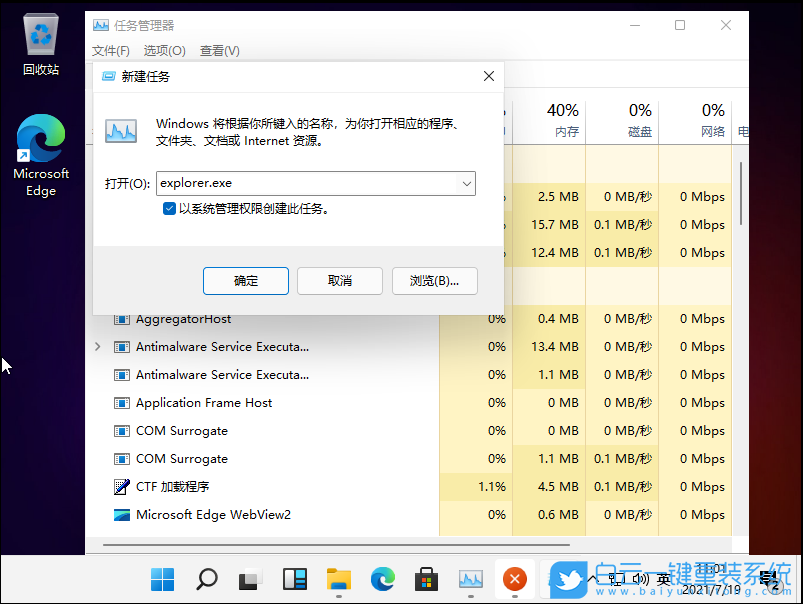
Task: Open Microsoft Store from the taskbar
Action: coord(426,578)
